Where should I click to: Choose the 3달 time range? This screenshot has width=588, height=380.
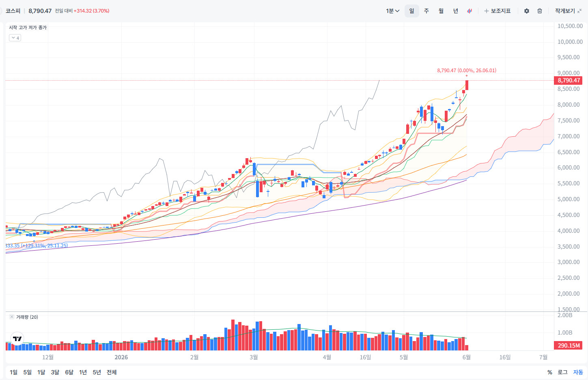tap(55, 372)
